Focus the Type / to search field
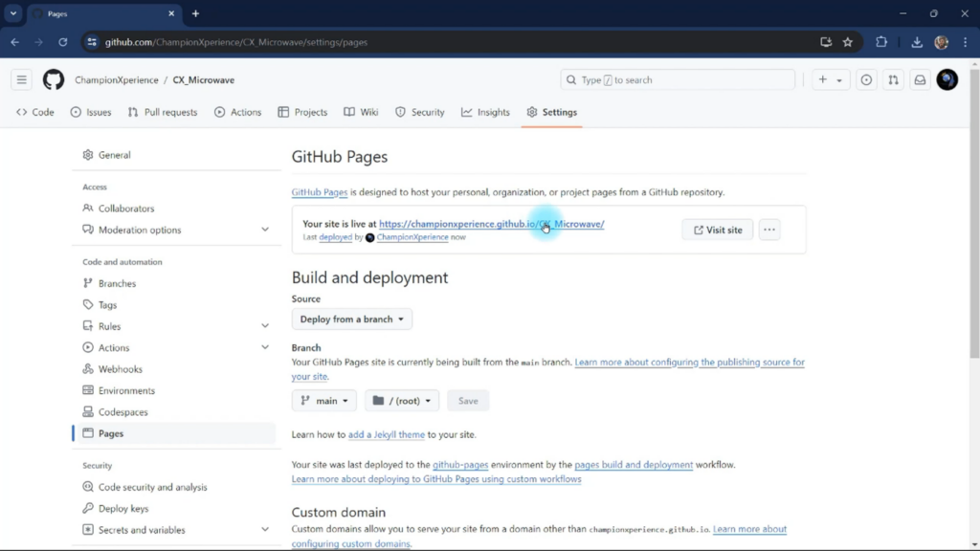The image size is (980, 551). coord(679,80)
